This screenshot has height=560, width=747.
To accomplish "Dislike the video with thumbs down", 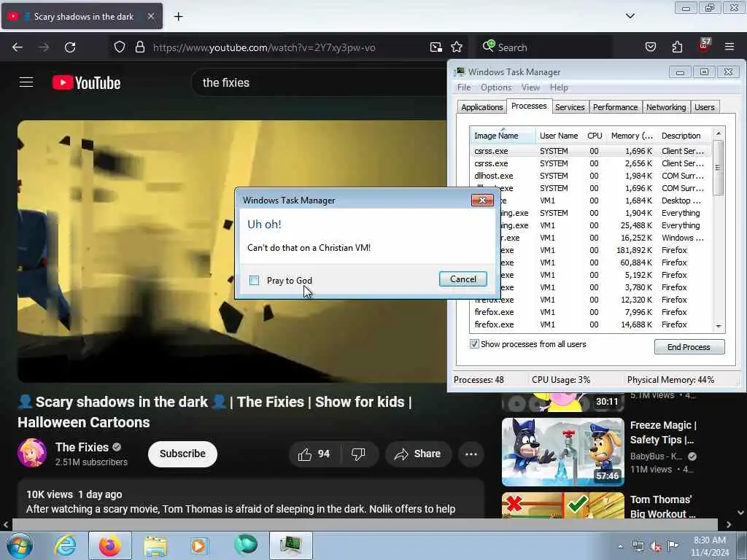I will [x=359, y=454].
